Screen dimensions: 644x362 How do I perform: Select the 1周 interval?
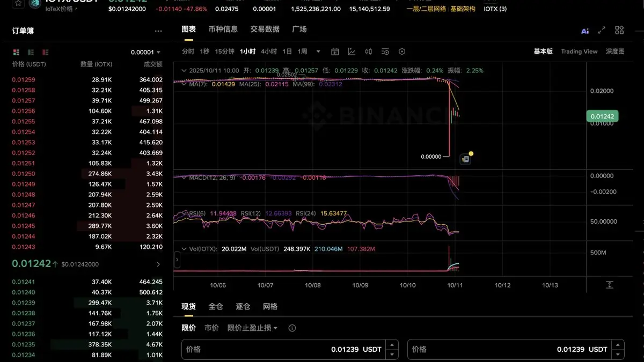pos(302,51)
